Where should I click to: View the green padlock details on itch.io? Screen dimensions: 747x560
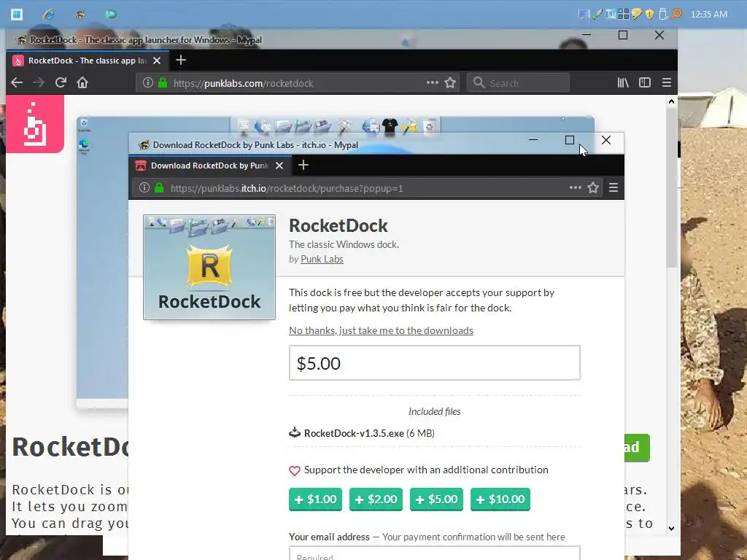[159, 187]
